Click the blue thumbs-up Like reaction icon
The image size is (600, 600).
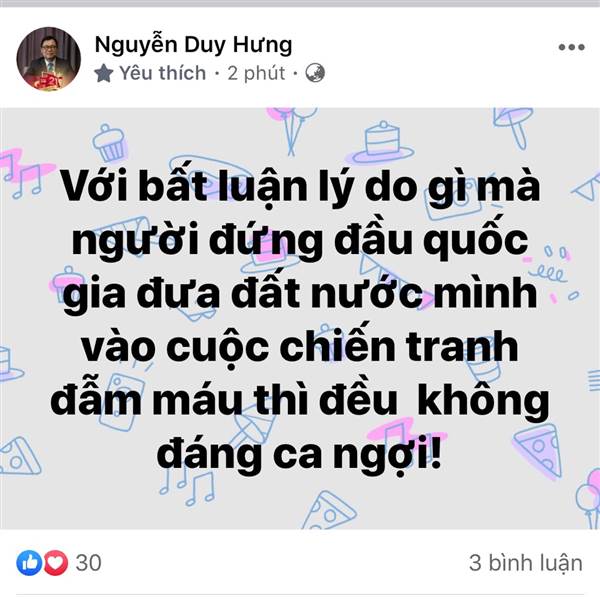click(29, 562)
